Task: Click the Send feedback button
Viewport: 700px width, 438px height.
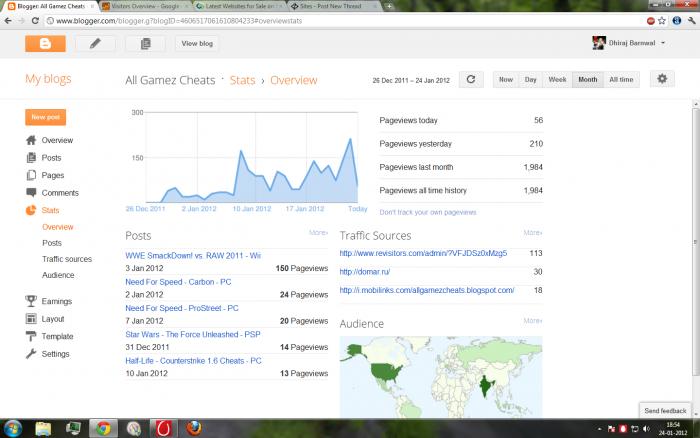Action: pos(665,410)
